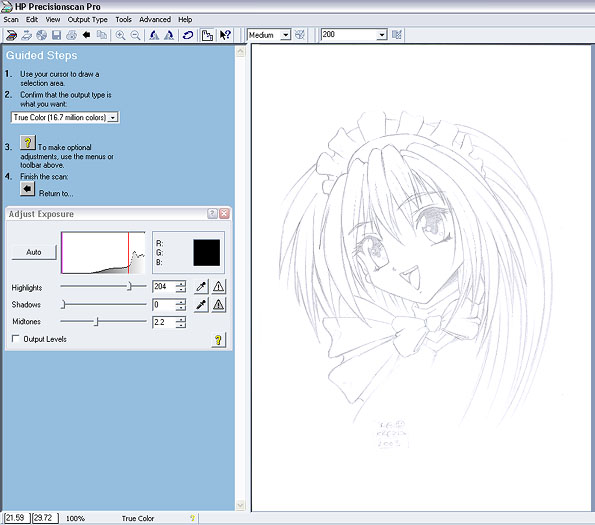Click the Highlights value field showing 204
The image size is (595, 525).
click(x=164, y=286)
